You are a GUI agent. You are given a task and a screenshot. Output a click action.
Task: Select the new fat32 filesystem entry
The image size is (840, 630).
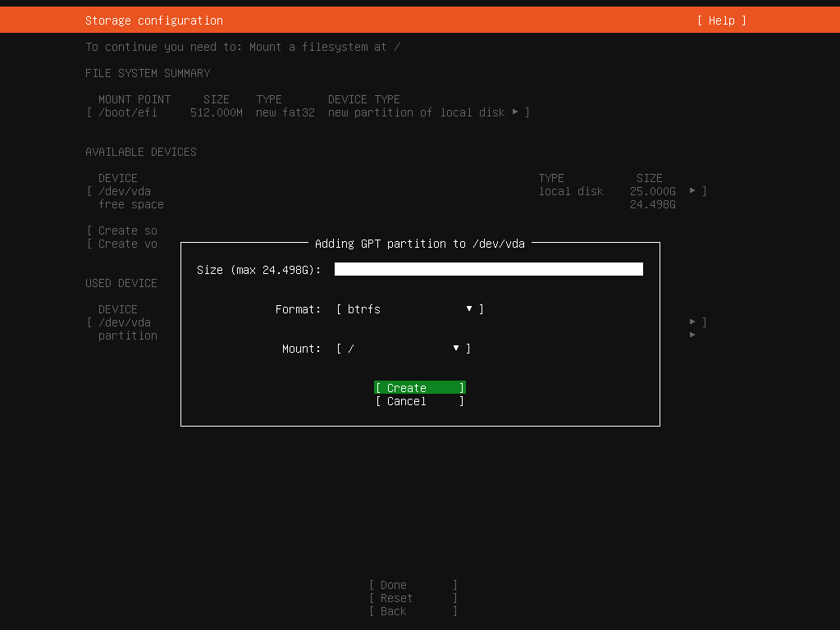[x=285, y=112]
